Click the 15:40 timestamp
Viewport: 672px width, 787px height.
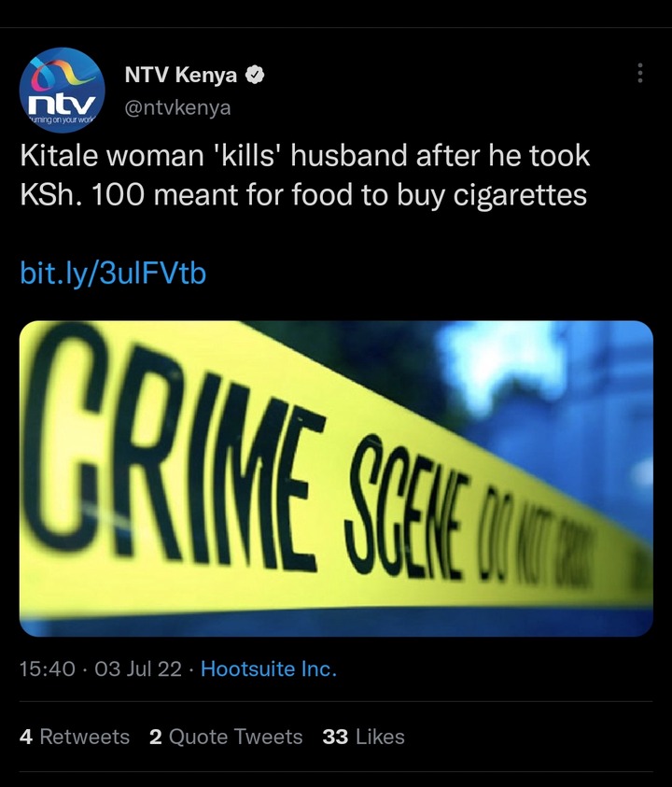[48, 668]
